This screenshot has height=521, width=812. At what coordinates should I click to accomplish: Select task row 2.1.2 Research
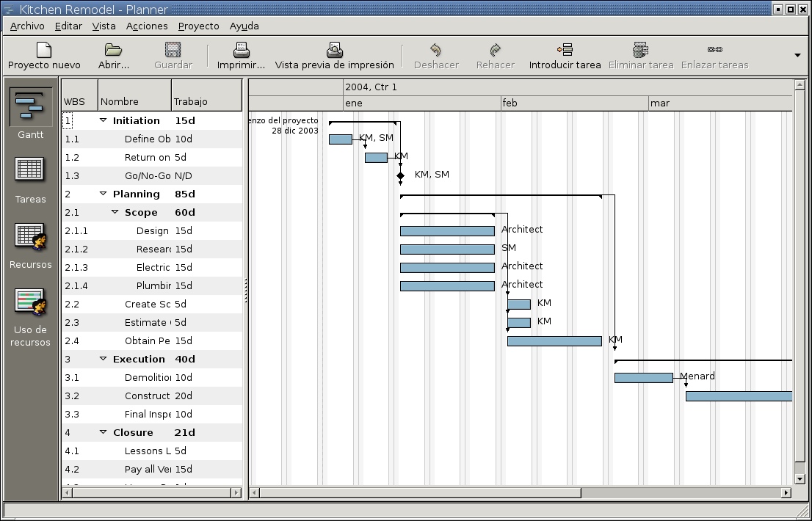(152, 249)
